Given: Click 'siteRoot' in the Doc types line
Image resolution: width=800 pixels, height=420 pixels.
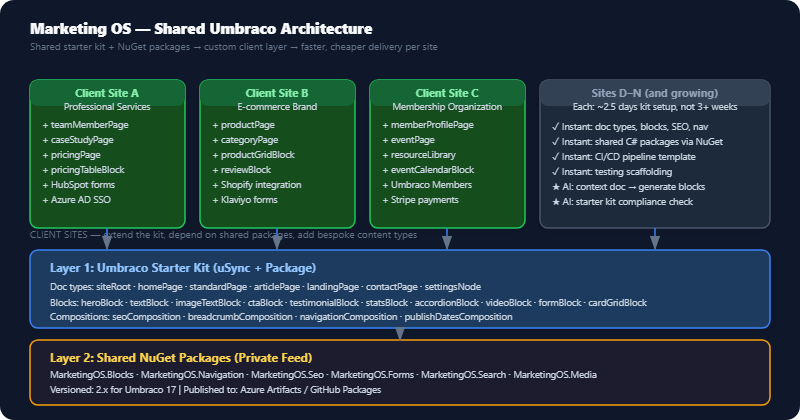Looking at the screenshot, I should point(113,287).
